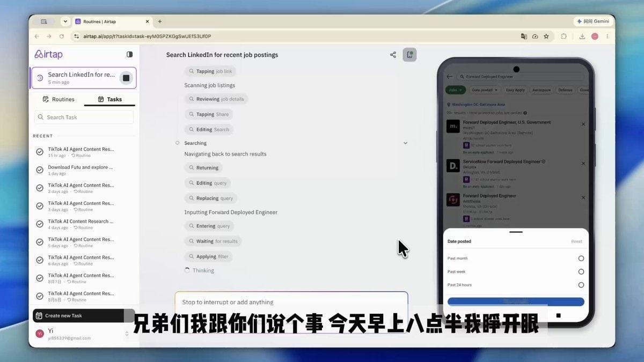Switch to the Tasks tab
This screenshot has height=362, width=644.
(110, 99)
